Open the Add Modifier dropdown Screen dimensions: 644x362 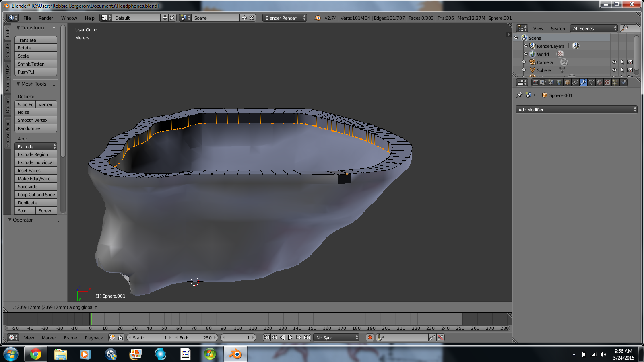[576, 109]
